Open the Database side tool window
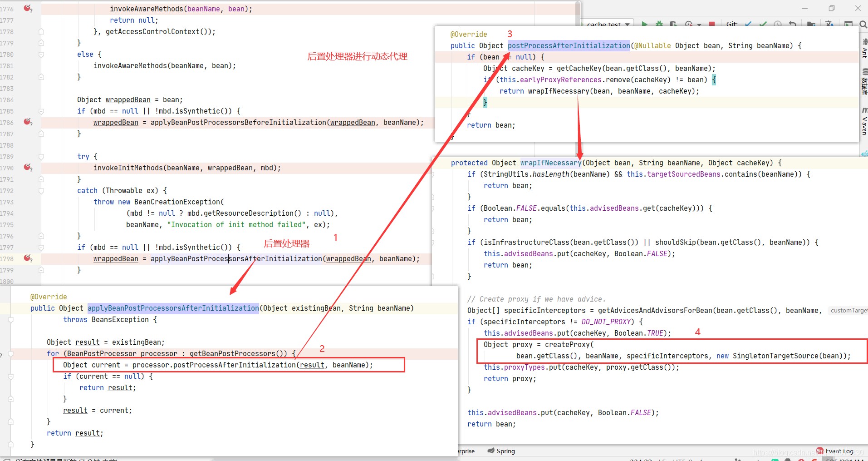Image resolution: width=868 pixels, height=461 pixels. (864, 82)
